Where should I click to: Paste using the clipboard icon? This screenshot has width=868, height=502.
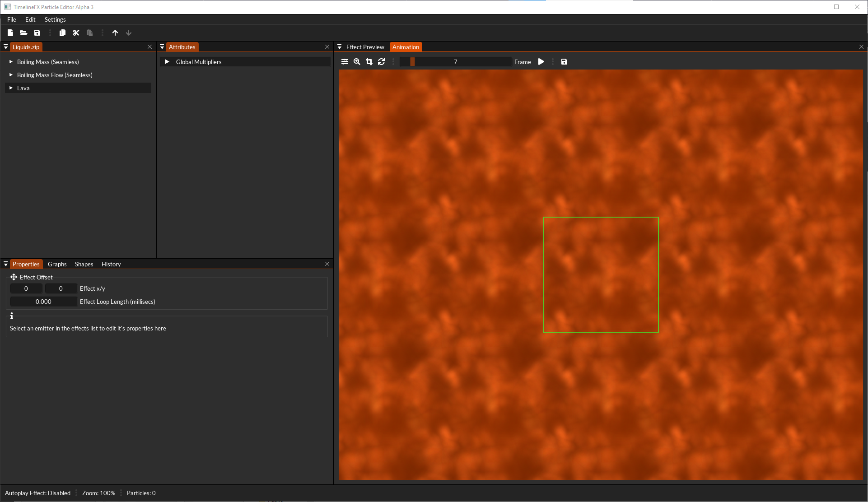click(89, 33)
